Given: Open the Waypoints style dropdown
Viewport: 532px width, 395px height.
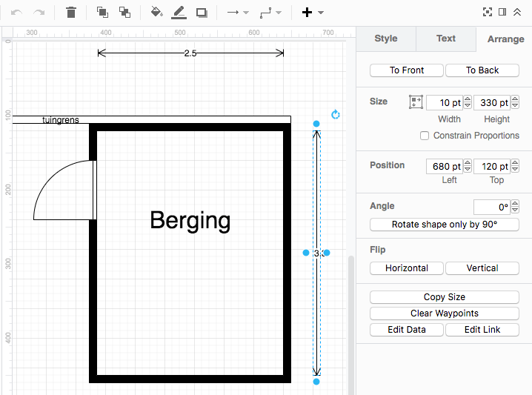Looking at the screenshot, I should pyautogui.click(x=270, y=13).
